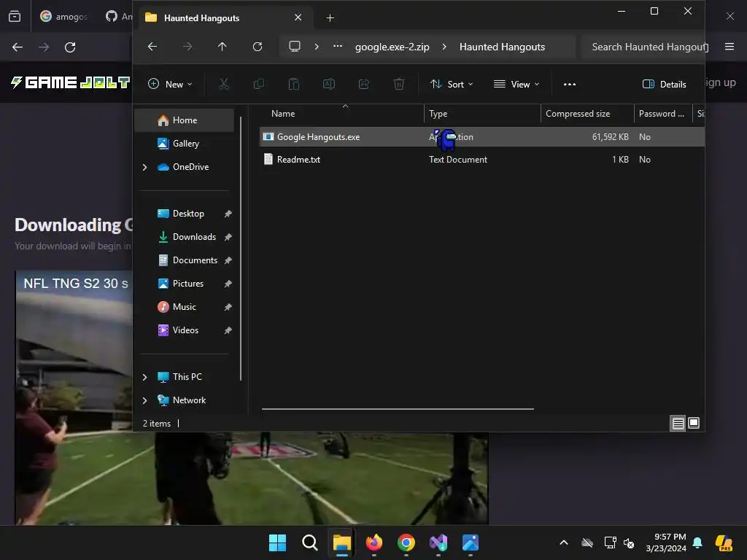747x560 pixels.
Task: Select Home in the navigation pane
Action: pos(185,120)
